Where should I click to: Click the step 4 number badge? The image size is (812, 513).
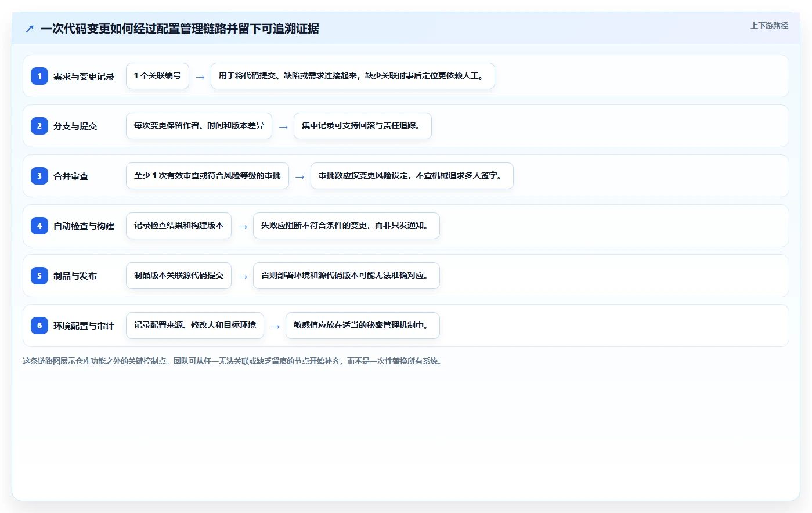click(x=39, y=226)
